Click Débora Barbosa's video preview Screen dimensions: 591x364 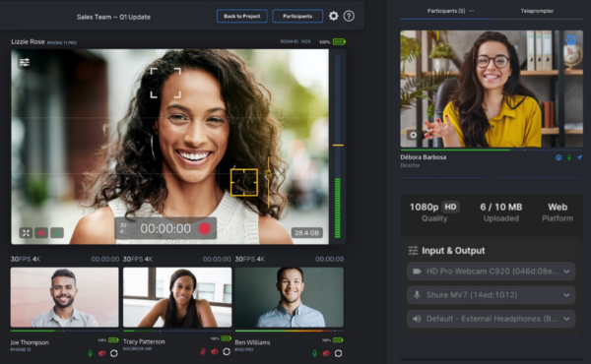492,89
